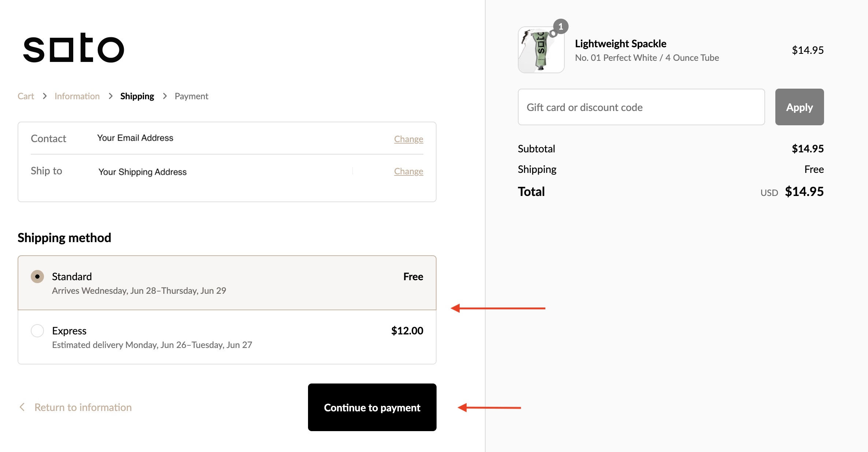
Task: Select the Standard shipping radio button
Action: [37, 277]
